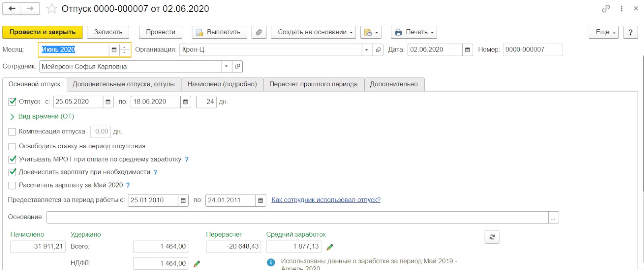Open Создать на основании dropdown
The image size is (644, 270).
[x=314, y=32]
